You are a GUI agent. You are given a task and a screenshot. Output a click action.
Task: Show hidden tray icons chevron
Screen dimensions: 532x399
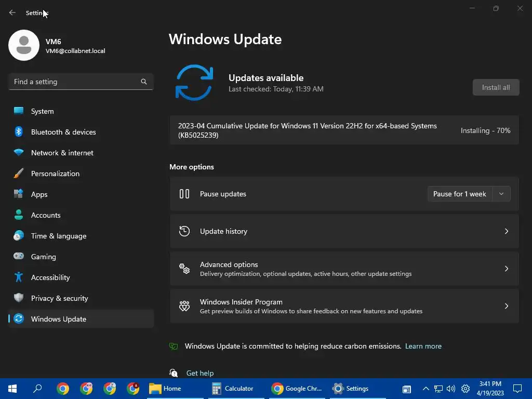pyautogui.click(x=426, y=389)
